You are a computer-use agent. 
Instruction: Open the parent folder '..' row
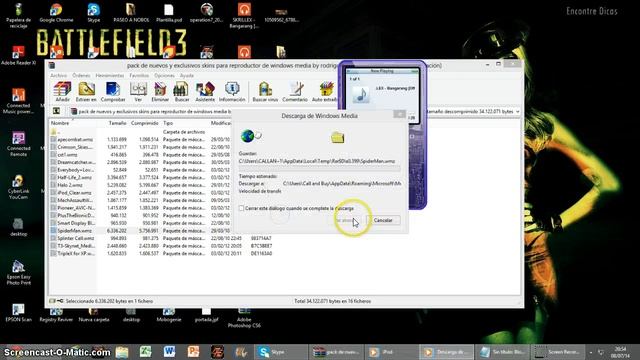(x=57, y=132)
